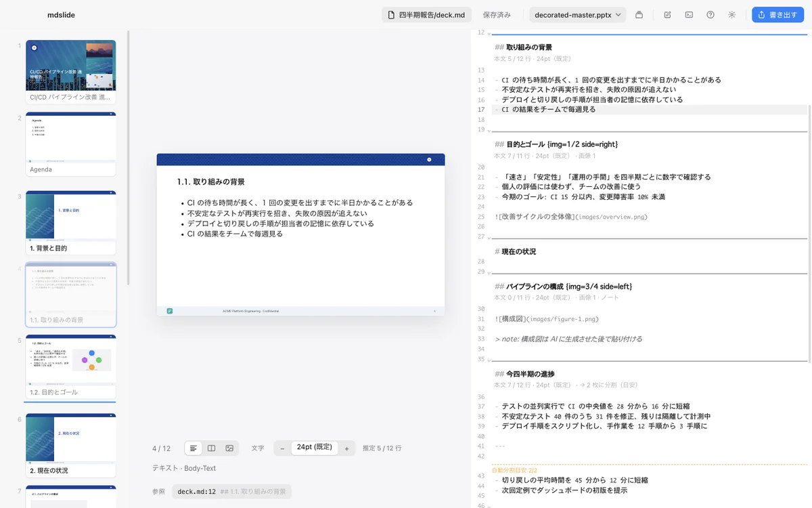Click the editor line 「速さ」「安定性」「運用の手間」
This screenshot has height=508, width=812.
pyautogui.click(x=650, y=177)
